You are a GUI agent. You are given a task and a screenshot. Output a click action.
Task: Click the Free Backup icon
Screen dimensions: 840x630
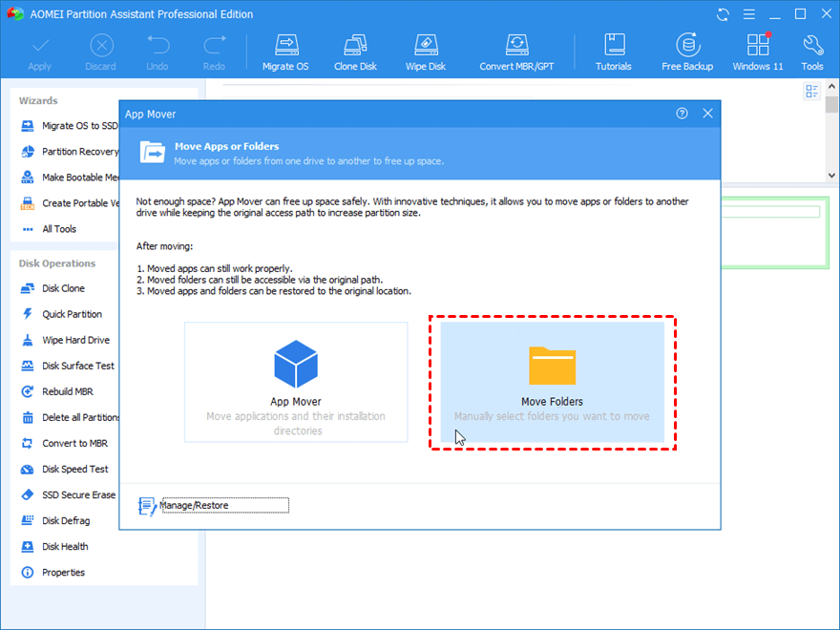688,45
